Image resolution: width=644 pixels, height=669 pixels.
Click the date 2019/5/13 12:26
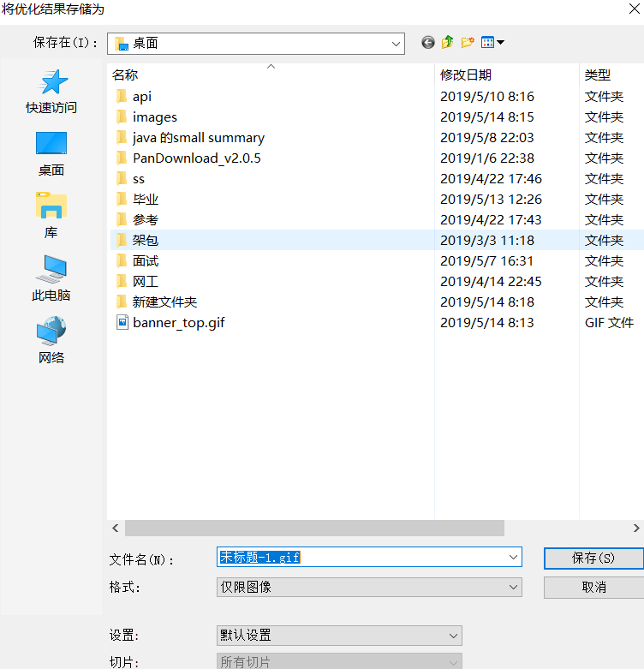tap(491, 199)
